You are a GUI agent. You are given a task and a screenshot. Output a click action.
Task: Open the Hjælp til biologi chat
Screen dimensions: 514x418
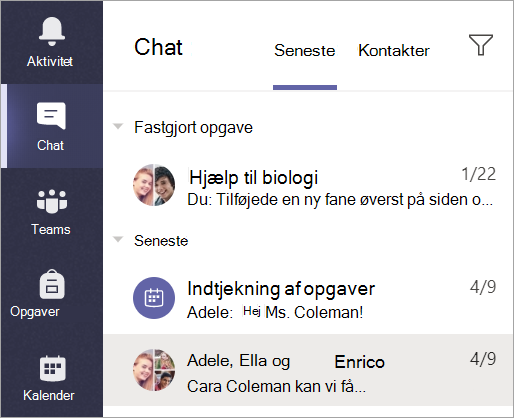pyautogui.click(x=308, y=186)
